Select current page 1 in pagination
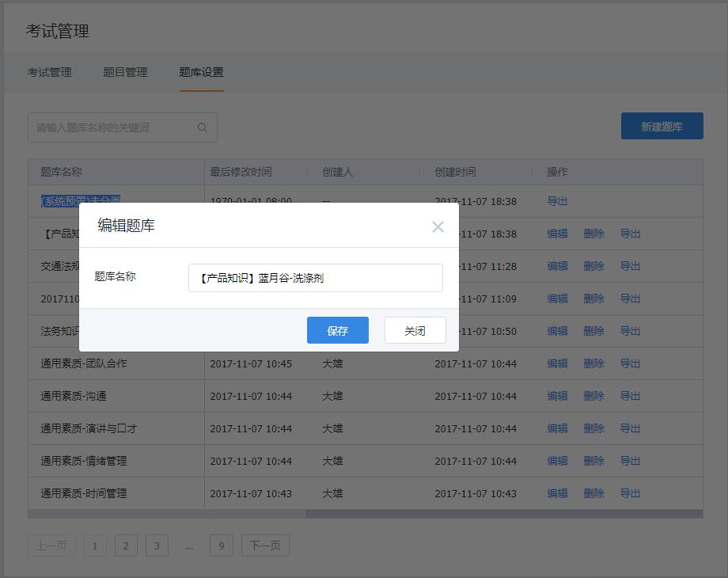 coord(95,546)
